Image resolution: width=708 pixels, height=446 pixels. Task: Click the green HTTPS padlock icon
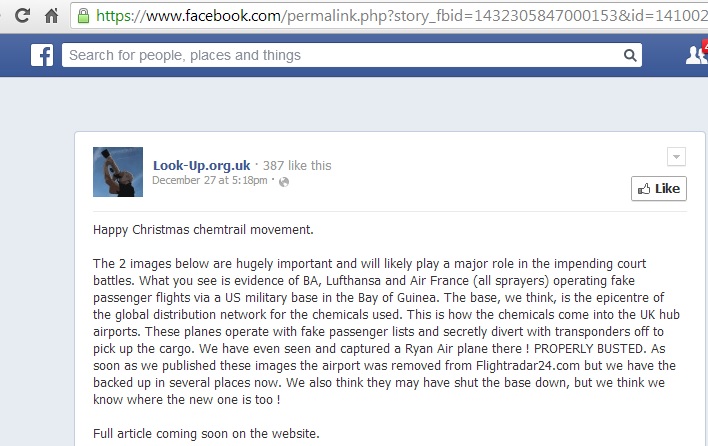(x=83, y=16)
